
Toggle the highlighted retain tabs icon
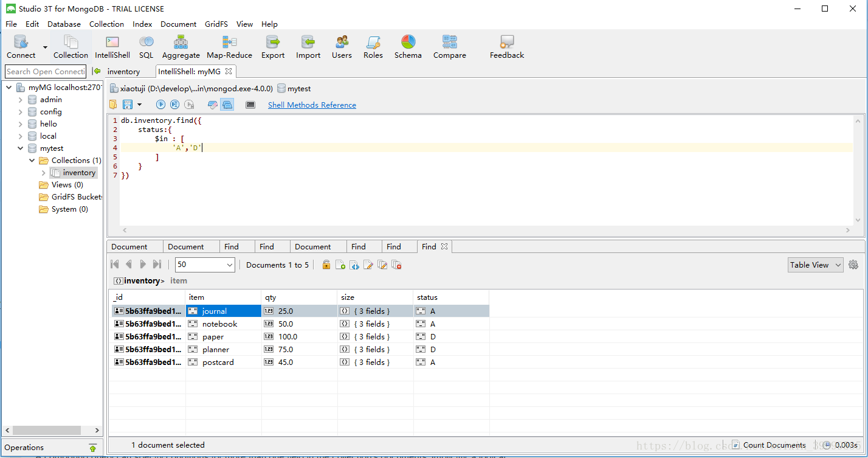227,105
